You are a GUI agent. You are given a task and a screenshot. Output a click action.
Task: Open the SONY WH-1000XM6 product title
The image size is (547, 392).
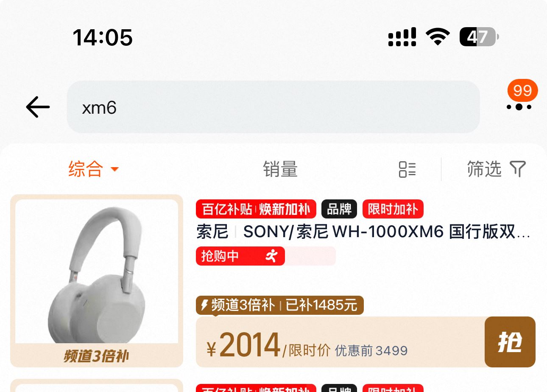(363, 232)
